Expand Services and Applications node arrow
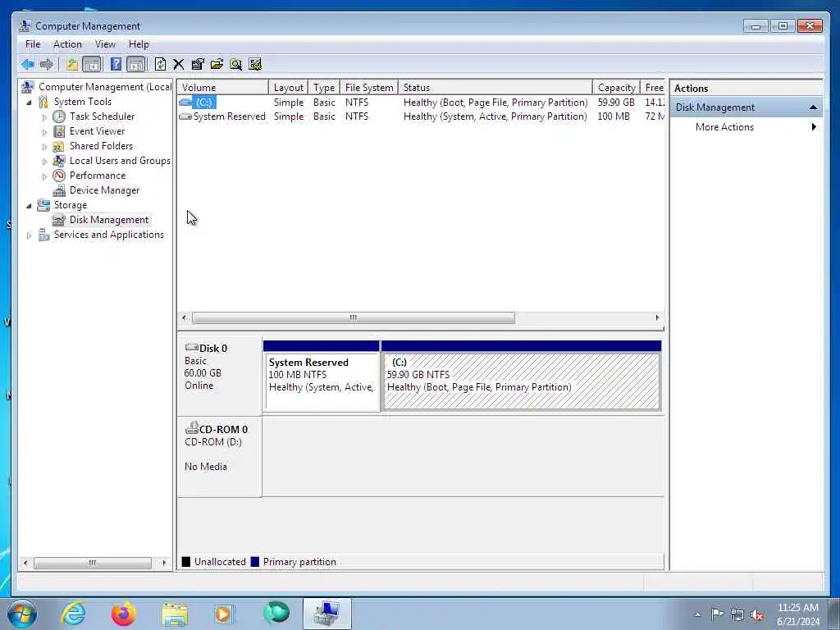 [x=29, y=235]
